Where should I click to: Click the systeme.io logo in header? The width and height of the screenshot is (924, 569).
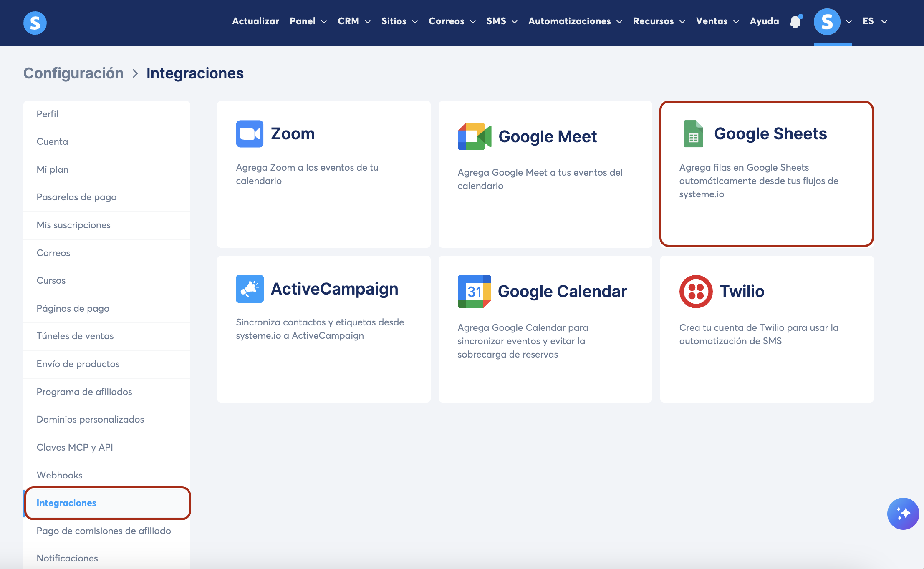coord(35,23)
